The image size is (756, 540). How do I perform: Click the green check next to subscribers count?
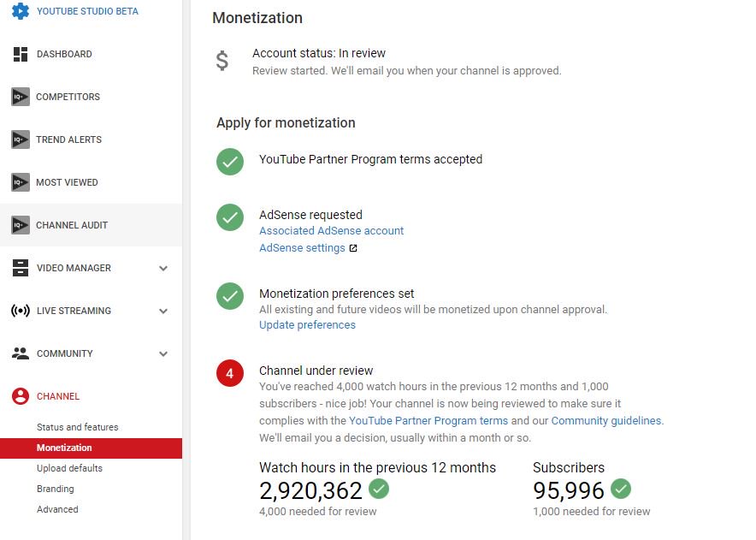[621, 489]
